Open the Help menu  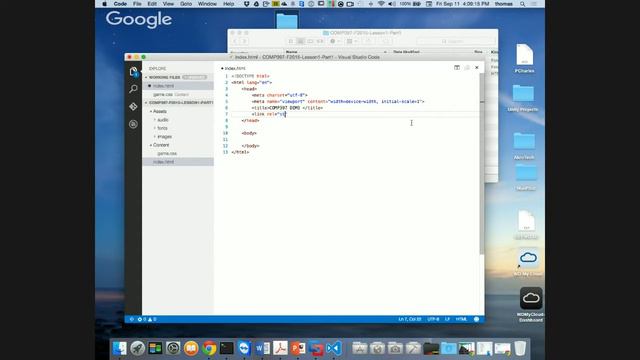(x=229, y=4)
